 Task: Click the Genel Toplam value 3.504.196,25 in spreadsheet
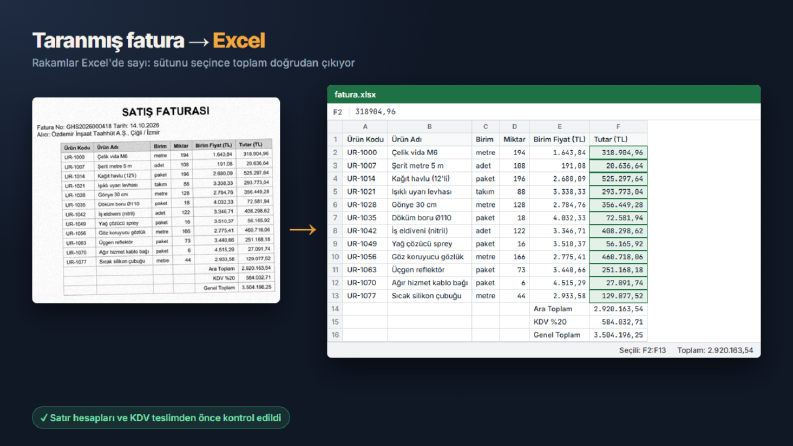coord(618,335)
